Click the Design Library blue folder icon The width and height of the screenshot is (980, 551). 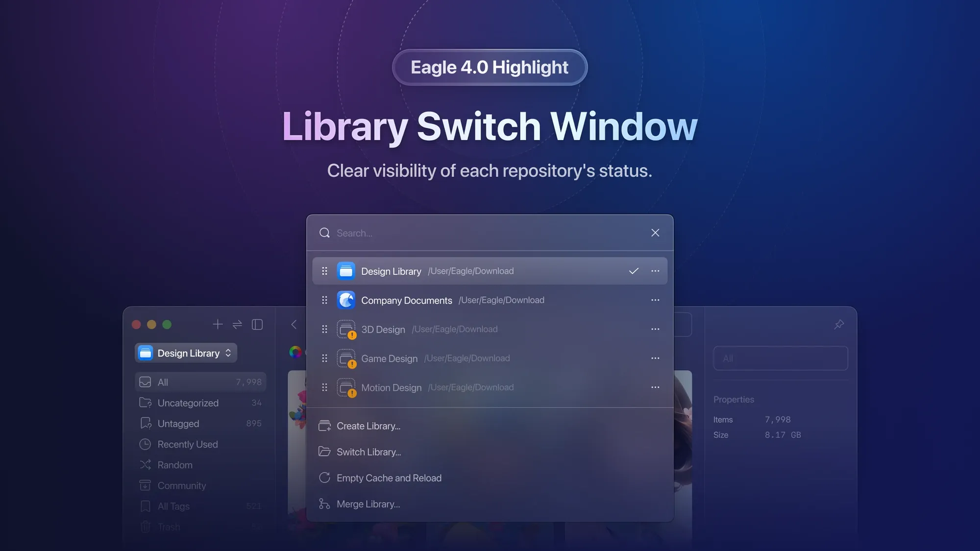tap(346, 271)
